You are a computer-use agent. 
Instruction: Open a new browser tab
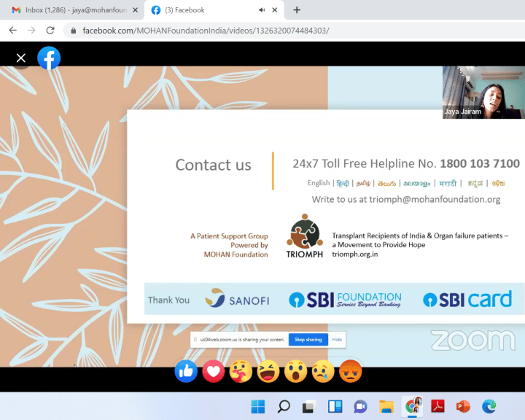[x=297, y=10]
